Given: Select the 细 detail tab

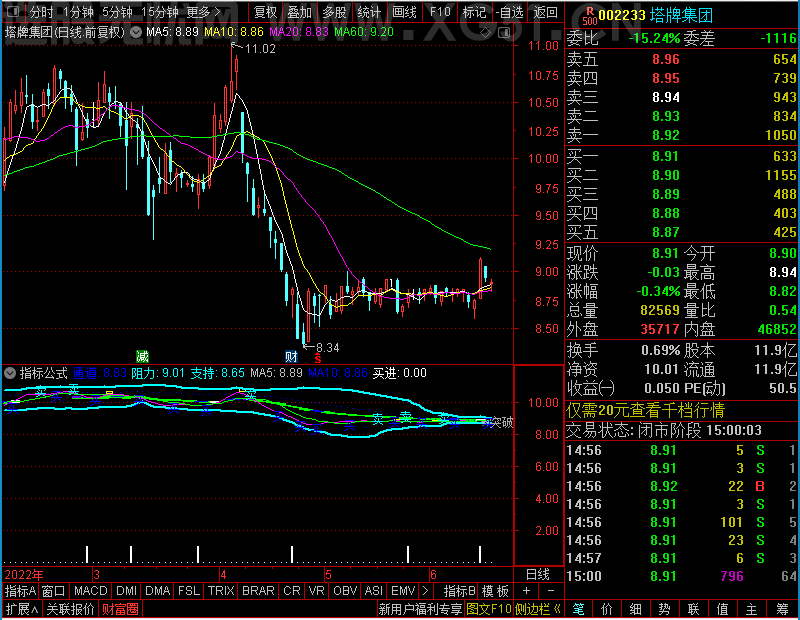Looking at the screenshot, I should pyautogui.click(x=636, y=609).
